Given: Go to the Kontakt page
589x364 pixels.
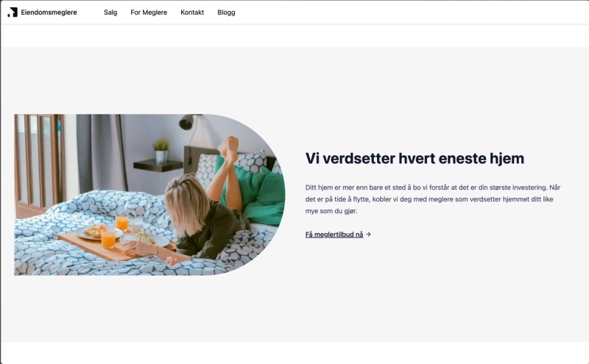Looking at the screenshot, I should (x=192, y=13).
